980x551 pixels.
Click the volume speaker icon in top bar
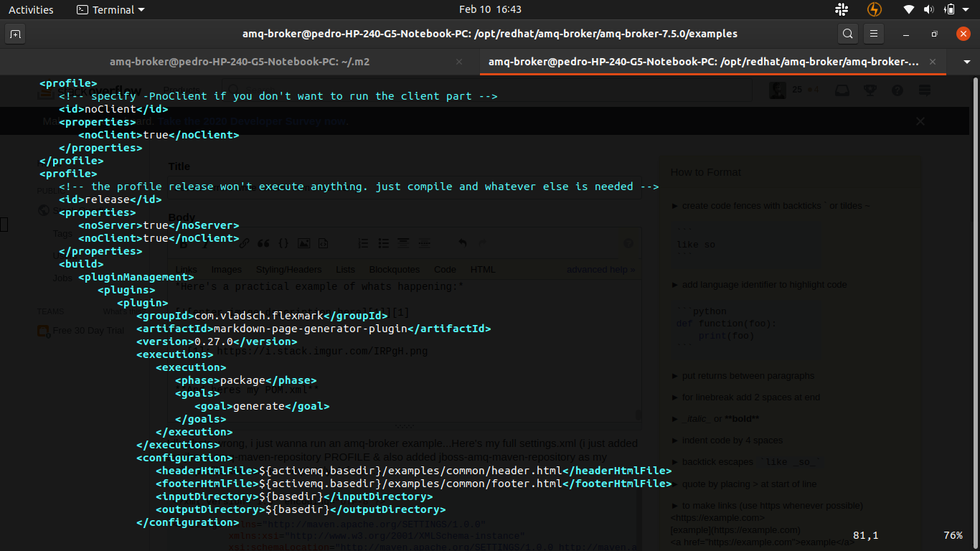(929, 9)
